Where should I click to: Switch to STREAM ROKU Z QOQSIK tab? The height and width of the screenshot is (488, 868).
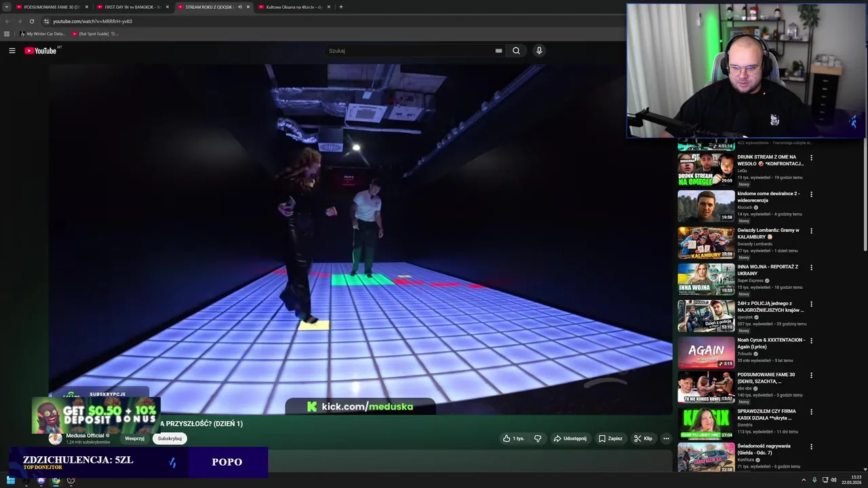tap(214, 7)
